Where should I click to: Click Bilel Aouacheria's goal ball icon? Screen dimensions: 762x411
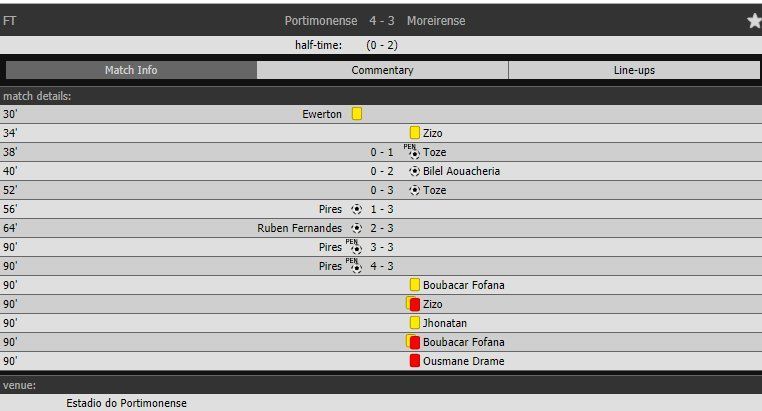tap(414, 171)
